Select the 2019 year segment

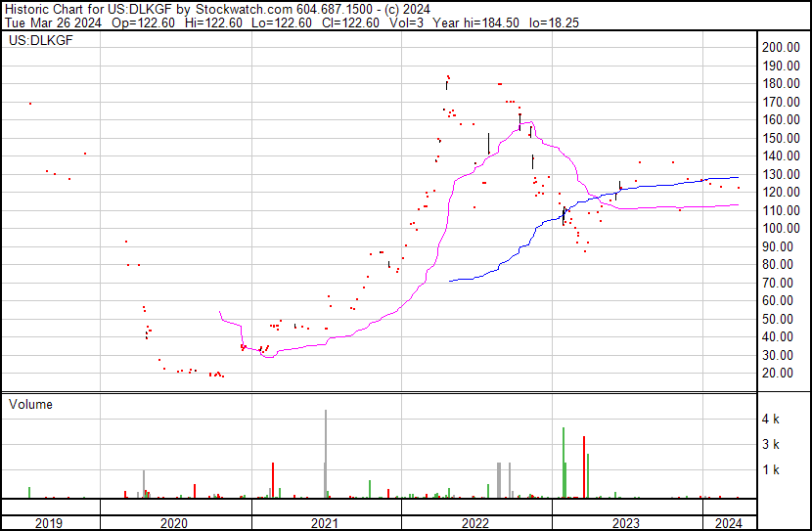click(x=51, y=523)
